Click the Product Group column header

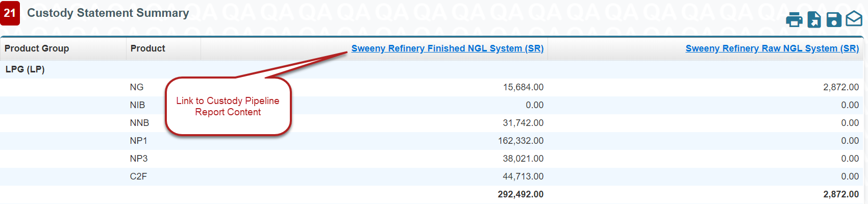pos(37,48)
